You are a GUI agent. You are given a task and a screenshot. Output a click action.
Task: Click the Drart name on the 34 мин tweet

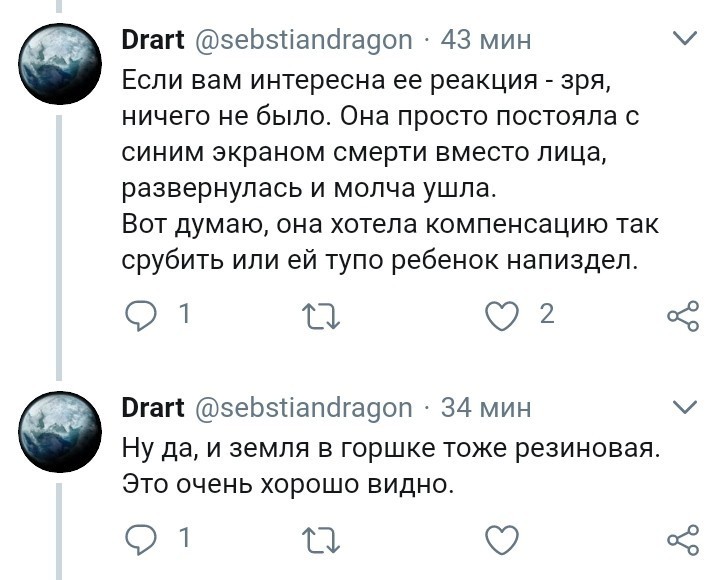point(151,408)
